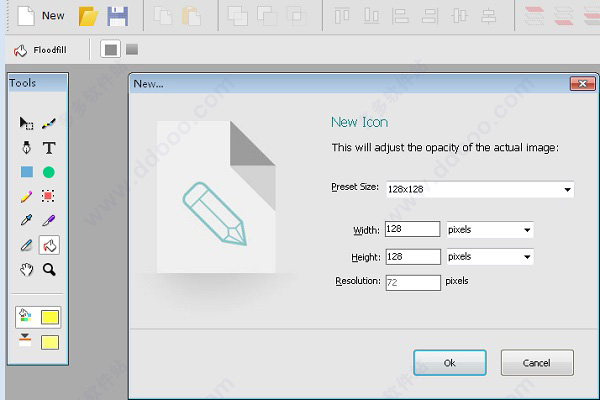Open file using yellow folder icon
Image resolution: width=600 pixels, height=400 pixels.
(88, 16)
